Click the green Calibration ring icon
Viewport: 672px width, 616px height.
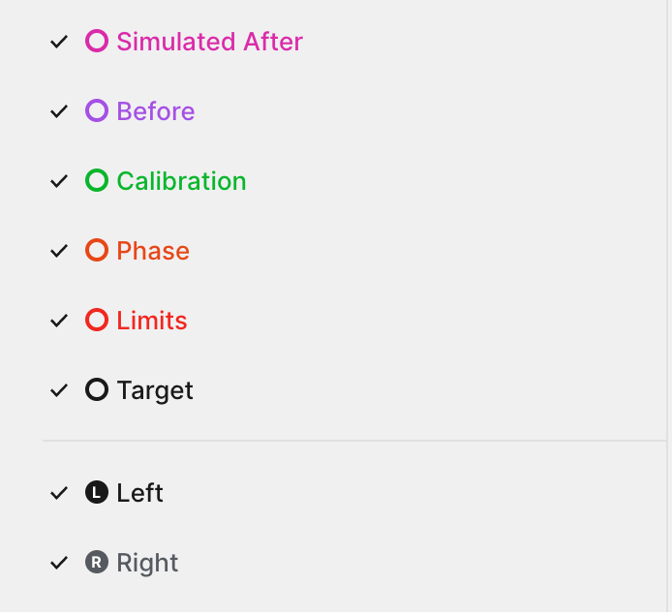pyautogui.click(x=97, y=180)
